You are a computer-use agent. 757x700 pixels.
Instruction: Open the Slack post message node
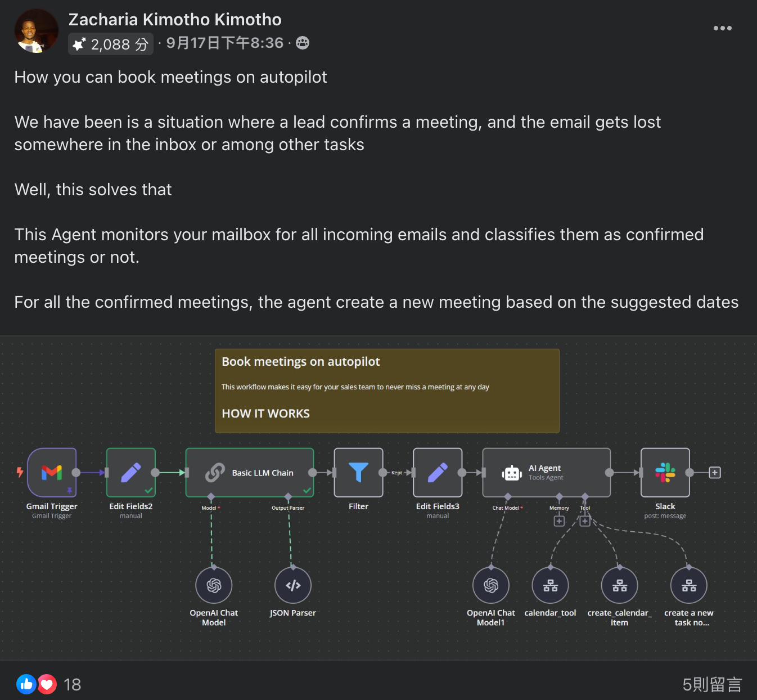pos(665,473)
